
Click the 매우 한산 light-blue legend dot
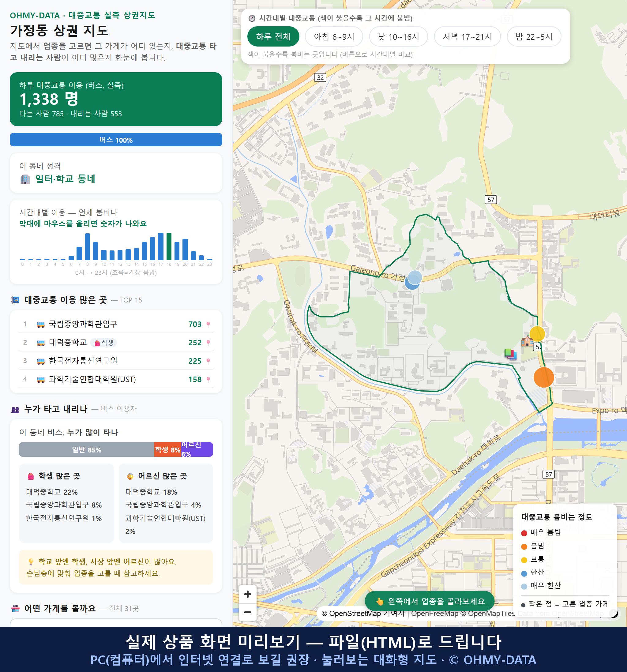coord(524,587)
